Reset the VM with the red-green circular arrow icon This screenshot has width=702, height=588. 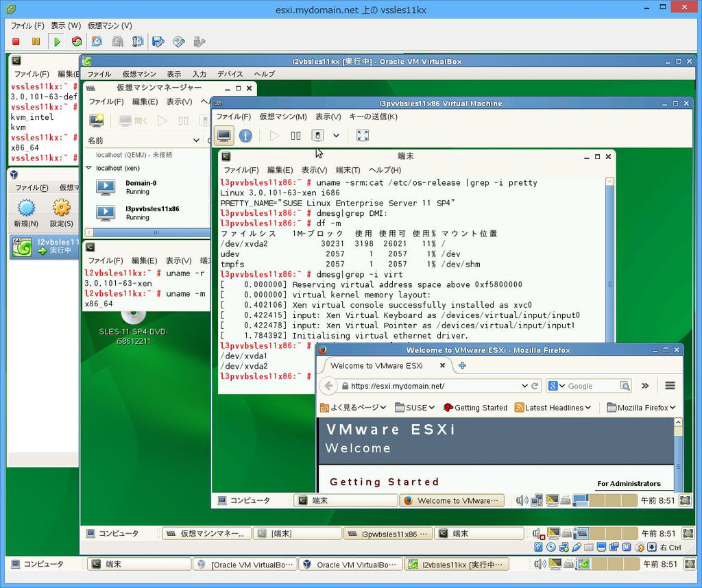[77, 42]
